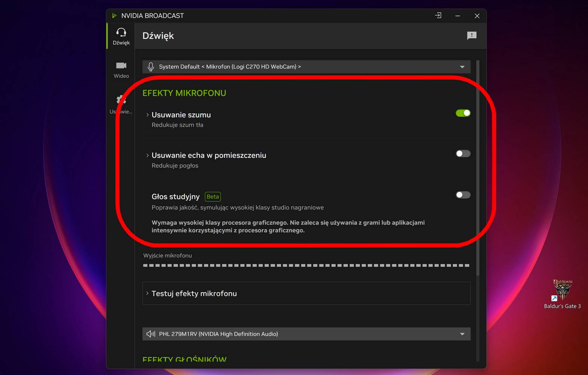The height and width of the screenshot is (375, 588).
Task: Disable the Usuwanie szumu toggle
Action: (x=463, y=113)
